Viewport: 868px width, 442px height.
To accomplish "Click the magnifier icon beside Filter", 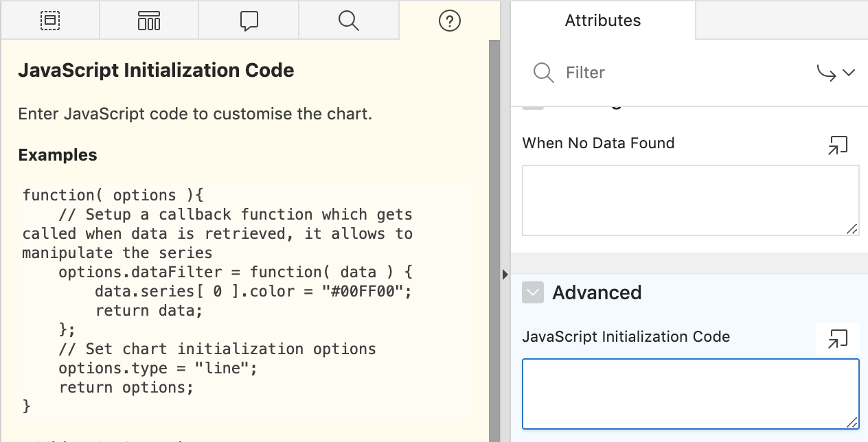I will [543, 73].
